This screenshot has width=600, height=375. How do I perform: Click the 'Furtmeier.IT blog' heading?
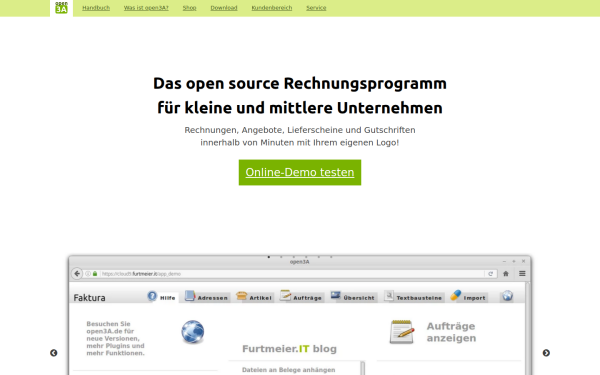click(x=289, y=349)
